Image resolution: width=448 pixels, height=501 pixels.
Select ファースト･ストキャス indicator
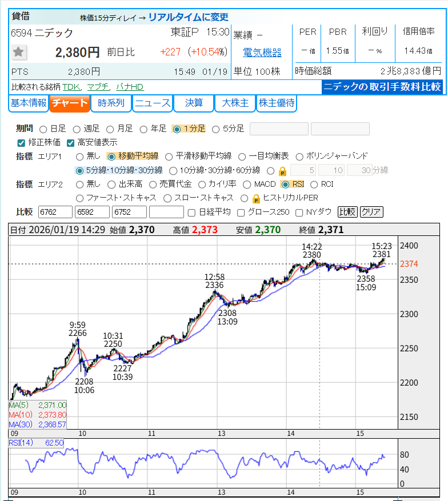(x=79, y=198)
